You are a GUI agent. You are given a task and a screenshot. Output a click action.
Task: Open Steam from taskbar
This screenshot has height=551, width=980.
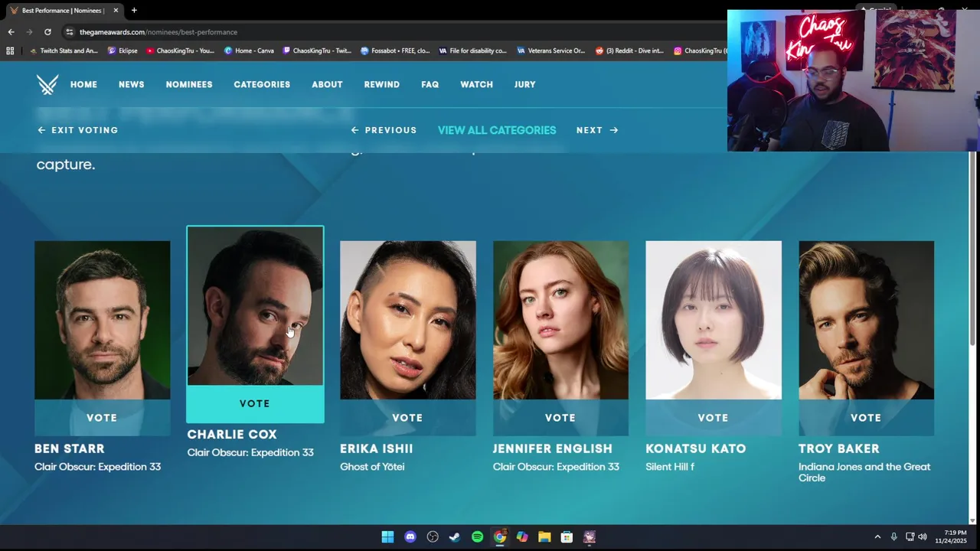point(455,536)
